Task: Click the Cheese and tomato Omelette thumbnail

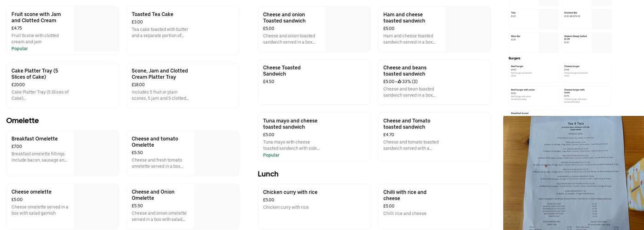Action: point(216,153)
